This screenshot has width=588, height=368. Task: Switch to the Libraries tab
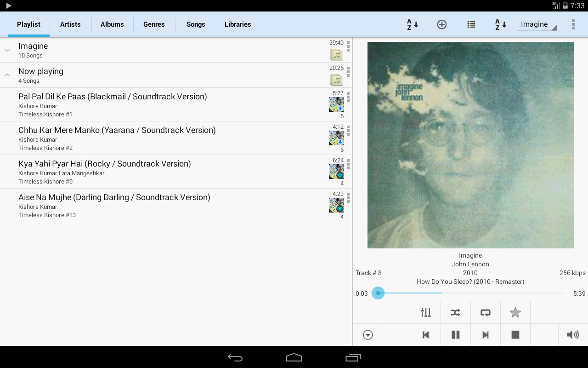(238, 24)
